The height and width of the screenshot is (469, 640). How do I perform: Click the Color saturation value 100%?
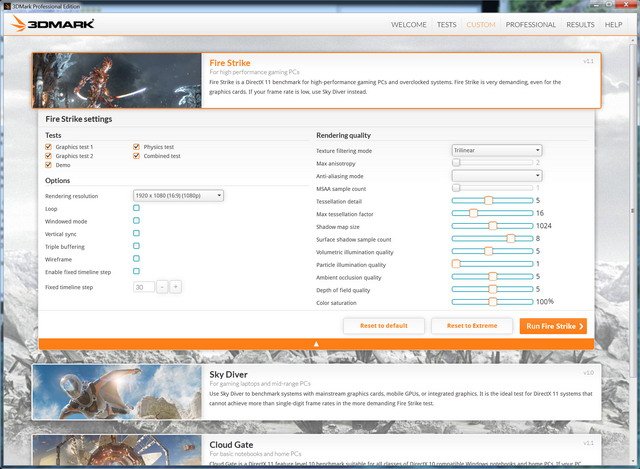click(545, 302)
